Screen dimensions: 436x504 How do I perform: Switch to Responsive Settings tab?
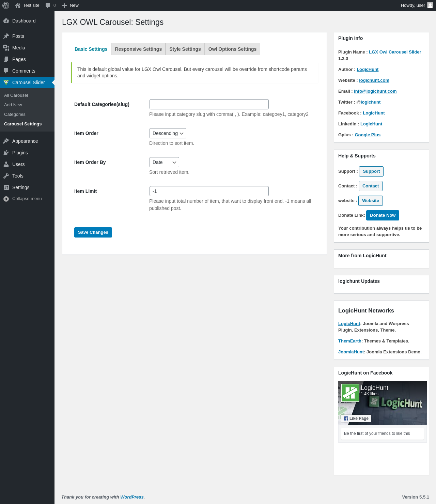click(138, 49)
